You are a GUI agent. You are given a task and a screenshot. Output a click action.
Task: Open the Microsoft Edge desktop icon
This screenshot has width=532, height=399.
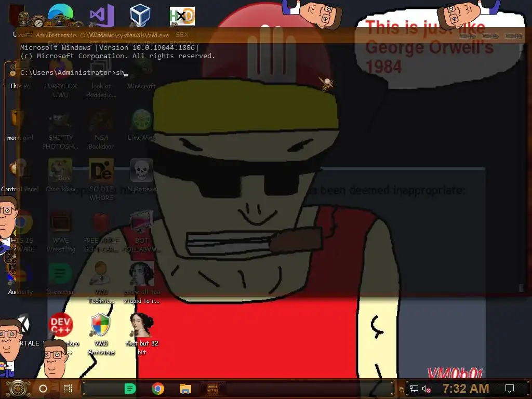click(61, 16)
